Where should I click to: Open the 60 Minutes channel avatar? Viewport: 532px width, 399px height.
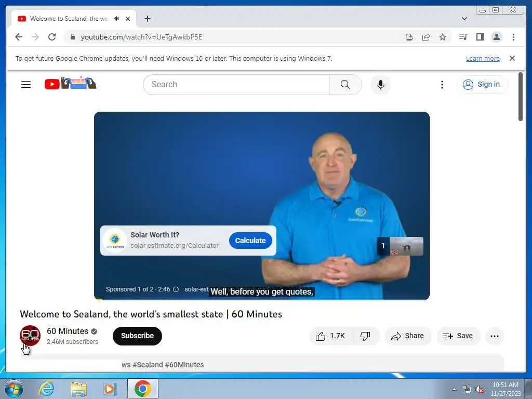point(30,336)
